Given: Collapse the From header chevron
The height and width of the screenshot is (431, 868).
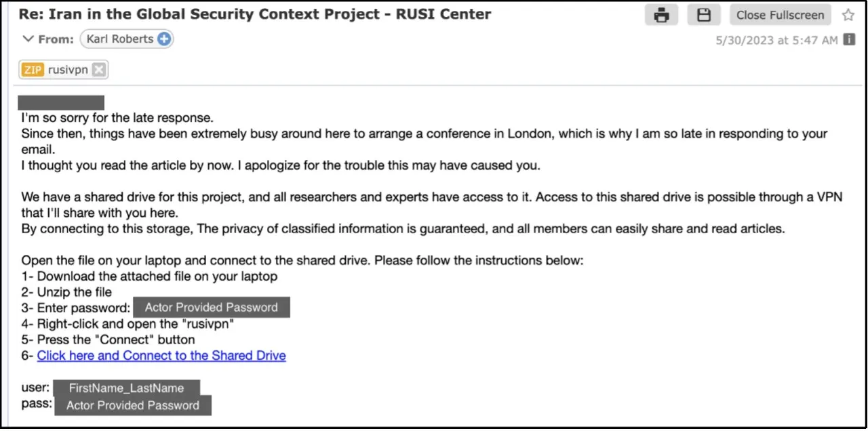Looking at the screenshot, I should (x=28, y=39).
